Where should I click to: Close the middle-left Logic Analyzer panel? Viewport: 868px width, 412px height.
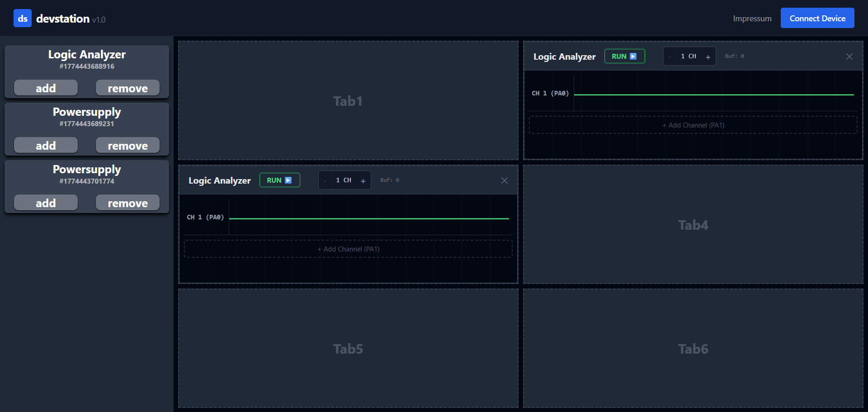coord(504,180)
